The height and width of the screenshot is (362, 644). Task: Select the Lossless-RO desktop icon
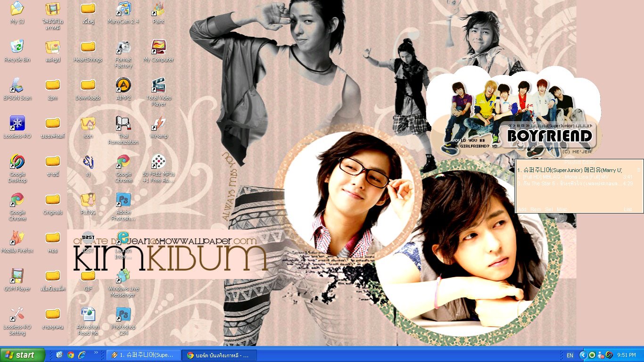(17, 127)
